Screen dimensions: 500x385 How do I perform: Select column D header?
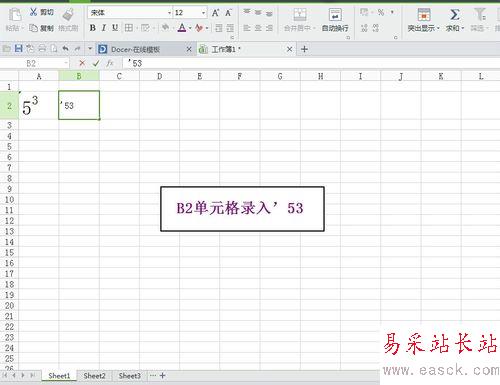(x=160, y=76)
